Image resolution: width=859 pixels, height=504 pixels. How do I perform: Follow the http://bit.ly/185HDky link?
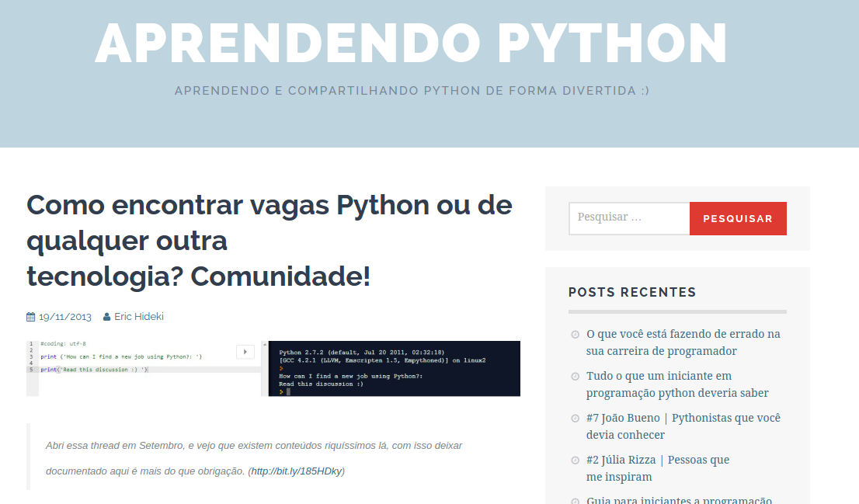point(297,471)
